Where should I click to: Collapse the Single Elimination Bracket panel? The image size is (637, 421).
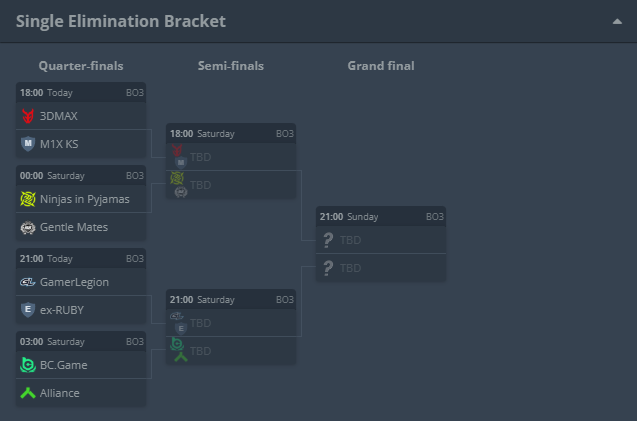(617, 21)
